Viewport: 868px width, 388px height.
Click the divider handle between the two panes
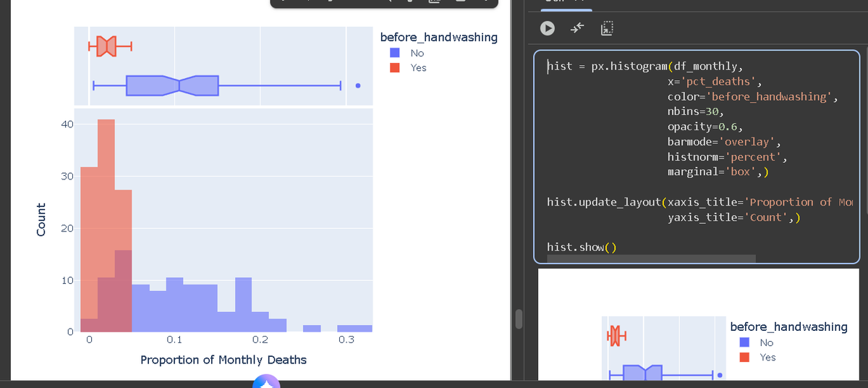click(518, 319)
